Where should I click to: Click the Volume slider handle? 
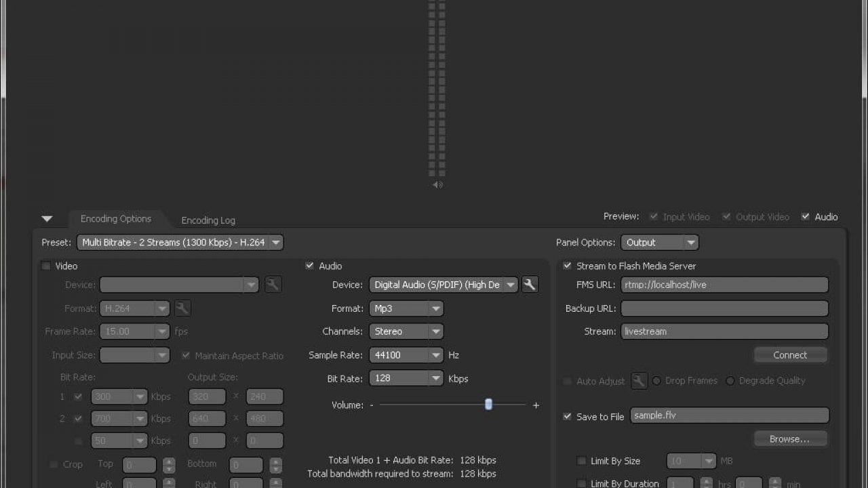click(488, 405)
